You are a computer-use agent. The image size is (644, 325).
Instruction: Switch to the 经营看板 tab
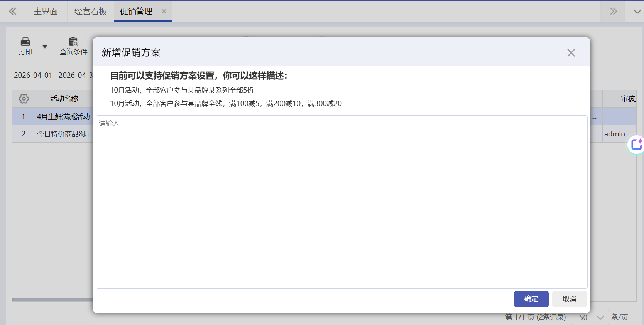coord(90,12)
